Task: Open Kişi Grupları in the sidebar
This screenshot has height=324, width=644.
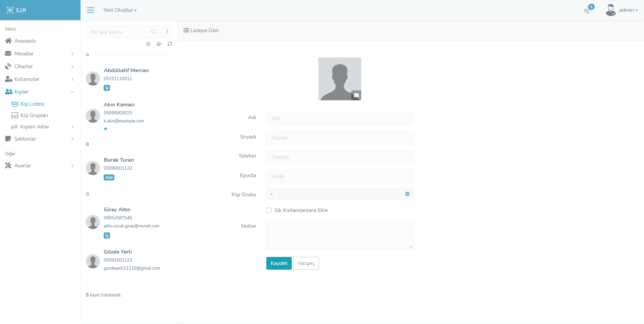Action: (x=34, y=115)
